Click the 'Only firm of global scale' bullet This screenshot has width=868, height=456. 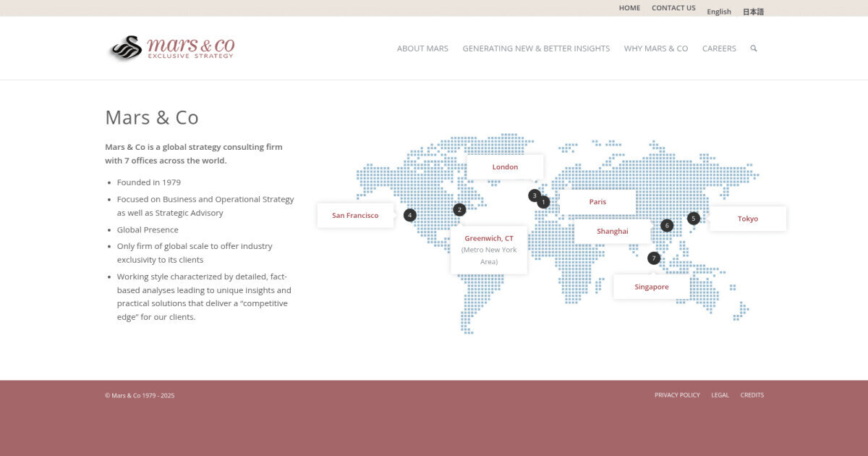pyautogui.click(x=195, y=253)
